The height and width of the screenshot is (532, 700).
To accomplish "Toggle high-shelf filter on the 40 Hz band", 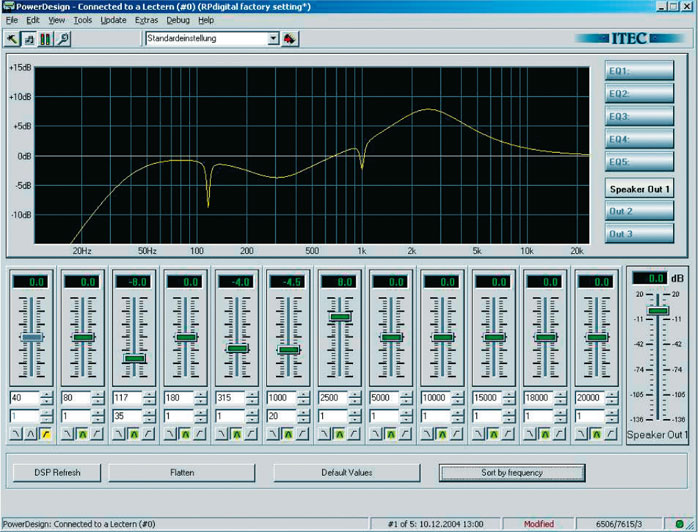I will click(x=46, y=434).
